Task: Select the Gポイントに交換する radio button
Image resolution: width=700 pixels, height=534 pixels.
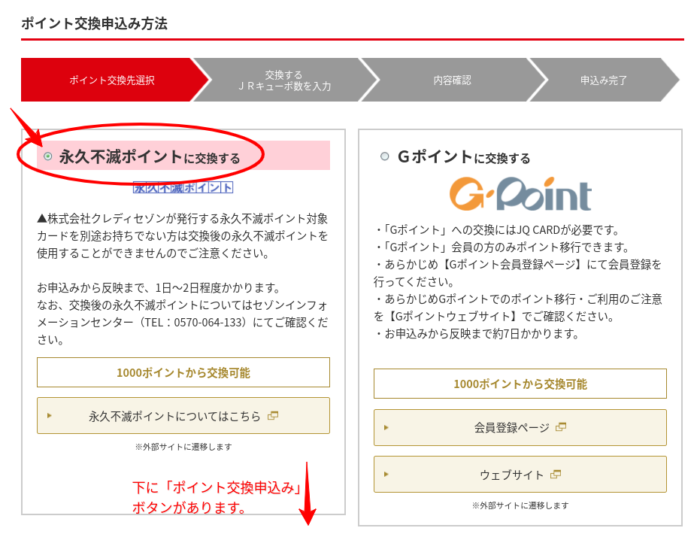Action: [x=384, y=156]
